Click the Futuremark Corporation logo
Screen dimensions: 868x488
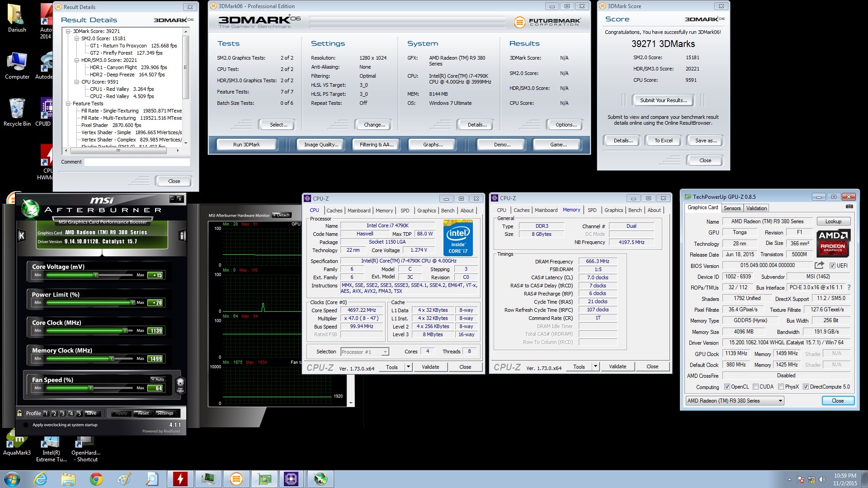click(x=547, y=22)
